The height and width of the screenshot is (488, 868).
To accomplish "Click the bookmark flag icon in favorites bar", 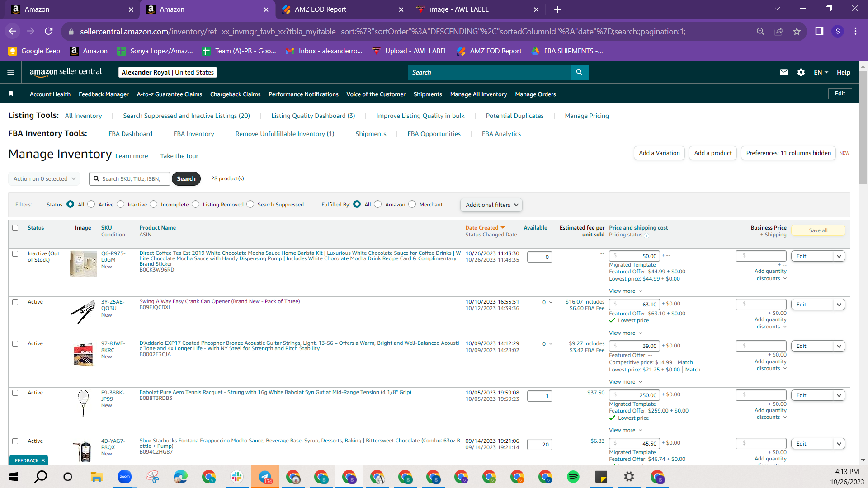I will 11,94.
